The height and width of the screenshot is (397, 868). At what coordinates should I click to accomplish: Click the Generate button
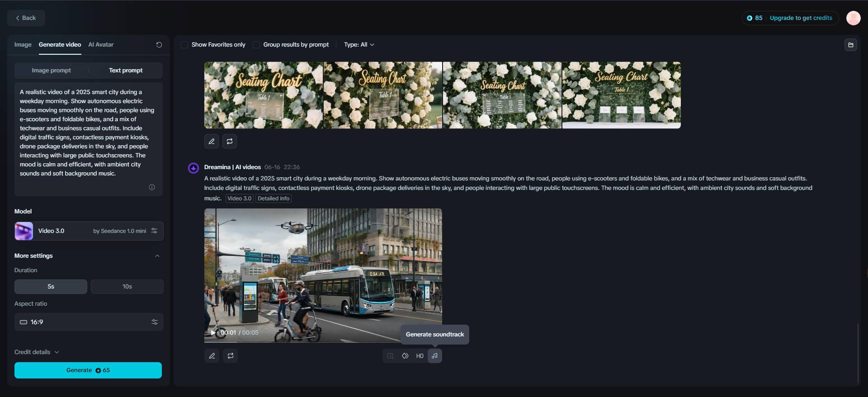tap(88, 370)
